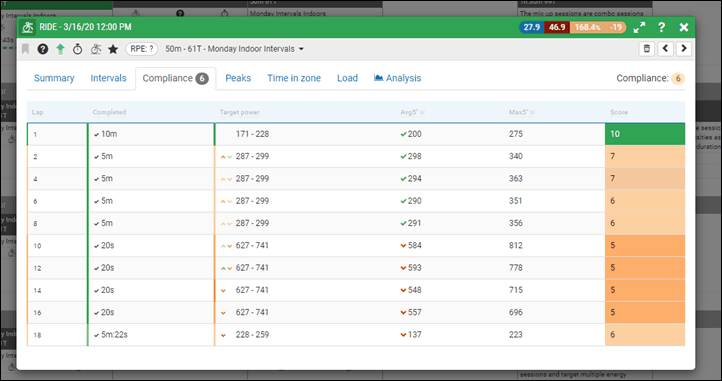Image resolution: width=722 pixels, height=381 pixels.
Task: Delete ride with the trash icon
Action: (646, 48)
